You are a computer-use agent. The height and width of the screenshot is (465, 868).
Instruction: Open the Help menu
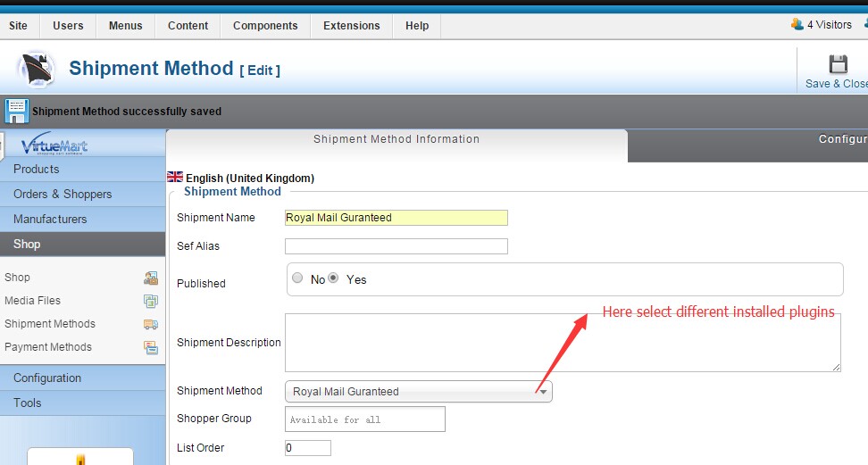[x=417, y=26]
